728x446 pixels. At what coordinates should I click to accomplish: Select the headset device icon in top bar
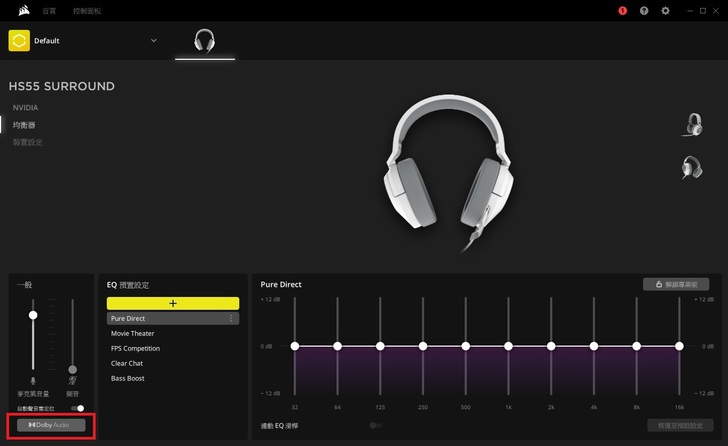(x=204, y=41)
